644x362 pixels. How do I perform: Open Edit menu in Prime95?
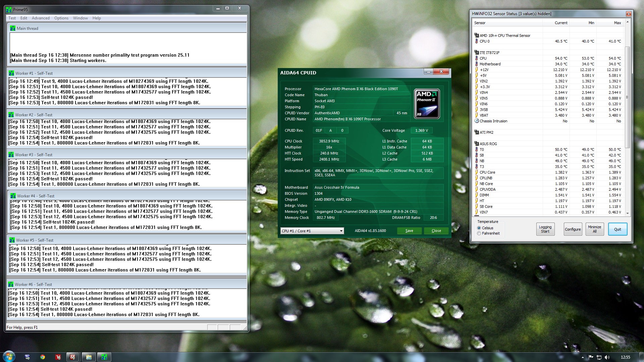(x=24, y=18)
